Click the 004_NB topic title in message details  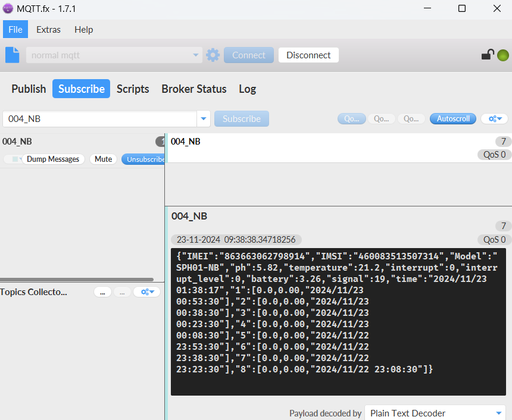pos(189,216)
